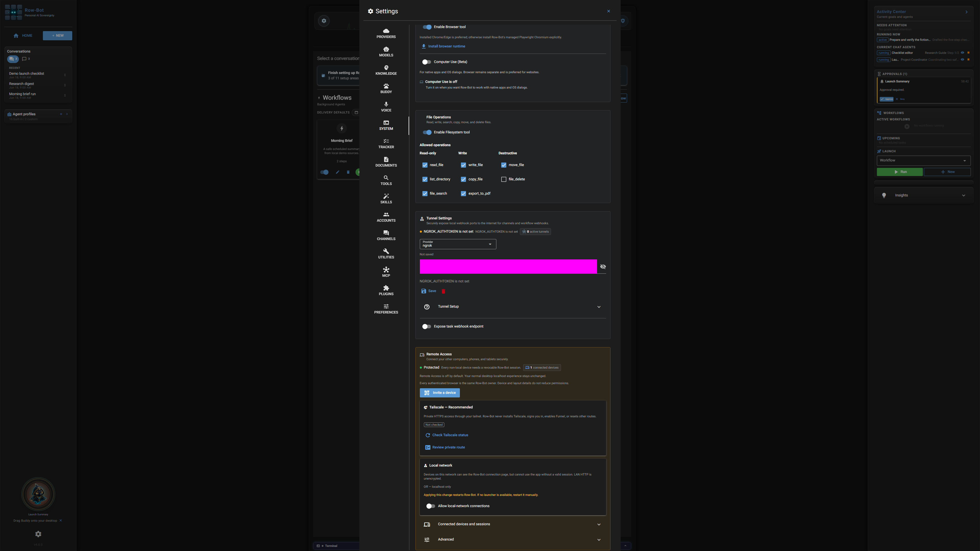Uncheck the list_directory checkbox

pos(425,179)
